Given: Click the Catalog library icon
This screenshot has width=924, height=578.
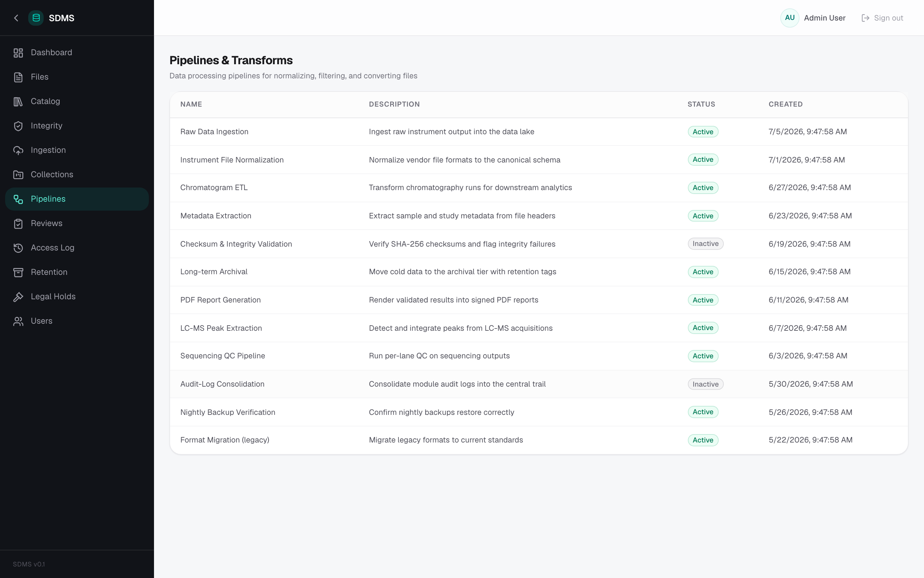Looking at the screenshot, I should tap(18, 102).
